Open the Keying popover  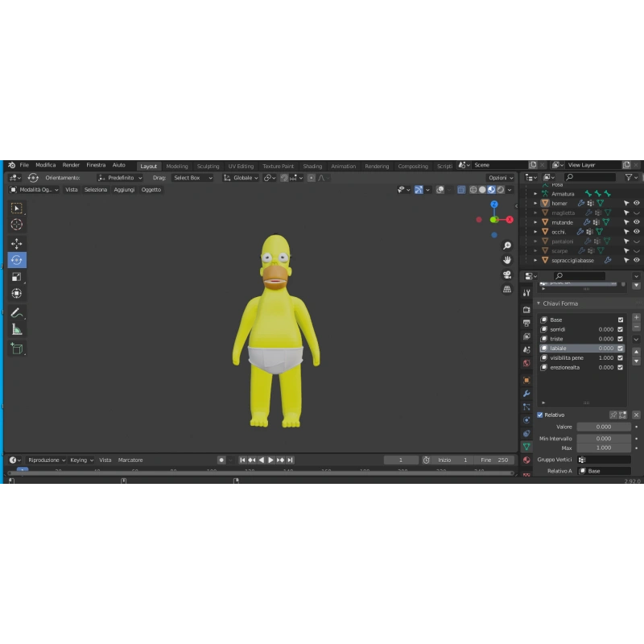pos(81,460)
